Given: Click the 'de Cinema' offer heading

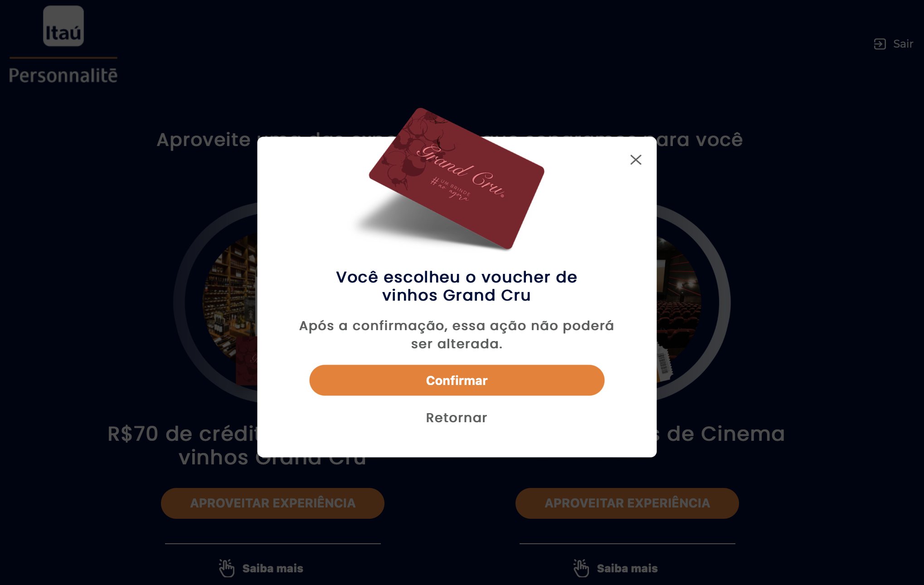Looking at the screenshot, I should tap(725, 434).
